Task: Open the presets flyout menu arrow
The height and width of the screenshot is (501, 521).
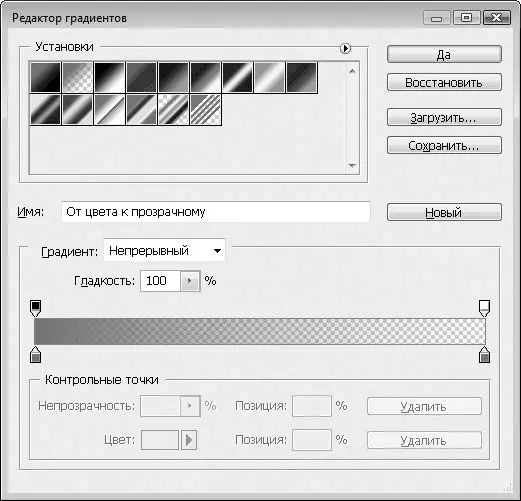Action: (x=345, y=49)
